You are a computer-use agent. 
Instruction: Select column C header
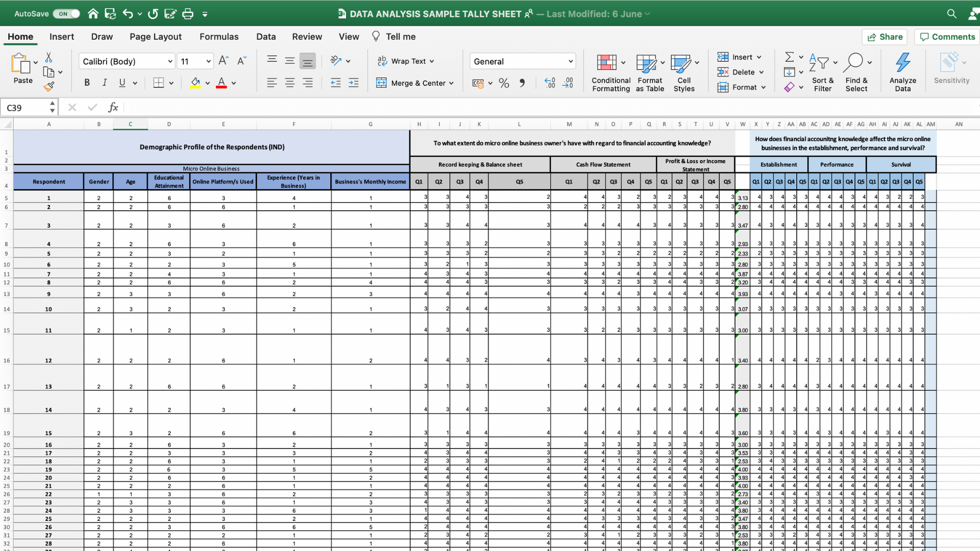130,124
